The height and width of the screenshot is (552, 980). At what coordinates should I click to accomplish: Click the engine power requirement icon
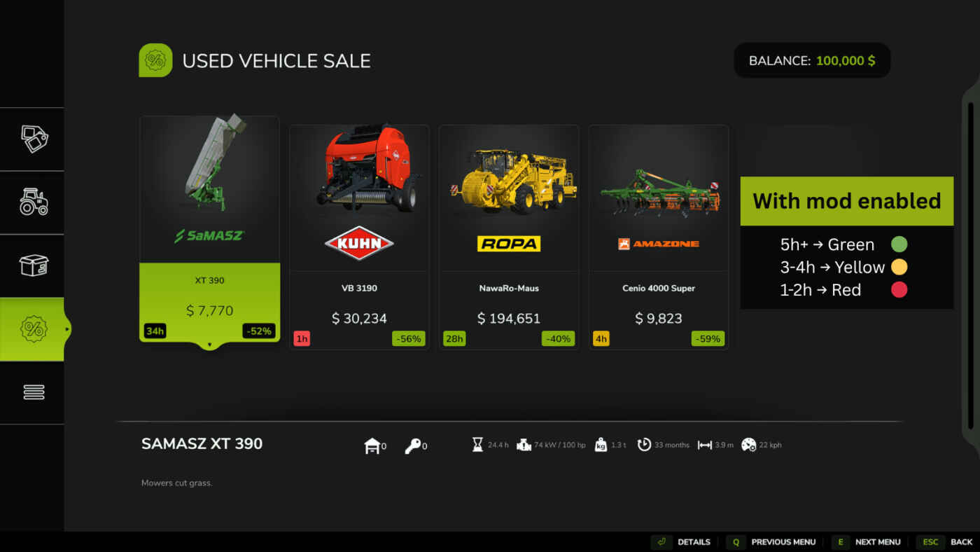click(x=524, y=445)
